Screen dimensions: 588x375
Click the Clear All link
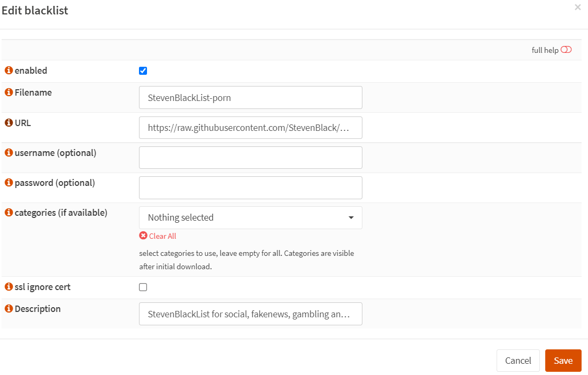click(162, 236)
